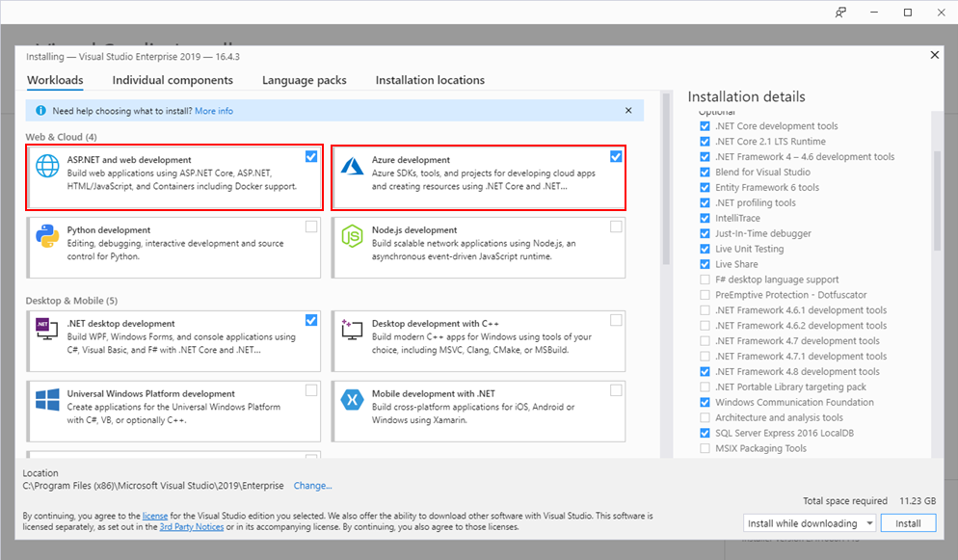Open the 3rd Party Notices link

pyautogui.click(x=191, y=527)
